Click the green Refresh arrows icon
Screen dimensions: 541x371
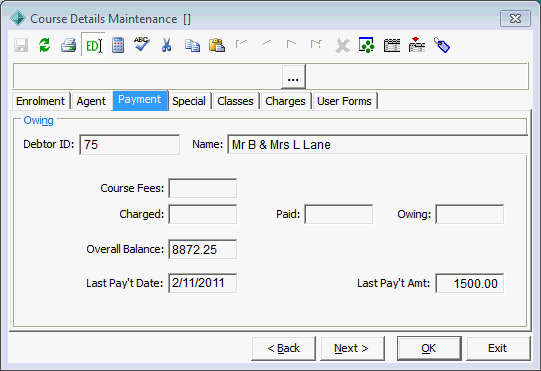pyautogui.click(x=45, y=45)
